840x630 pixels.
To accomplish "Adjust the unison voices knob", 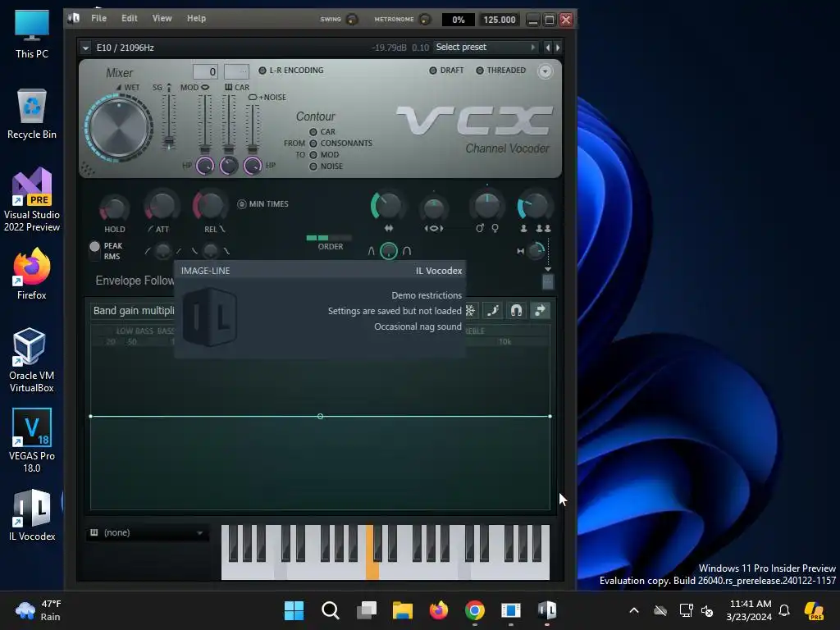I will [x=533, y=206].
